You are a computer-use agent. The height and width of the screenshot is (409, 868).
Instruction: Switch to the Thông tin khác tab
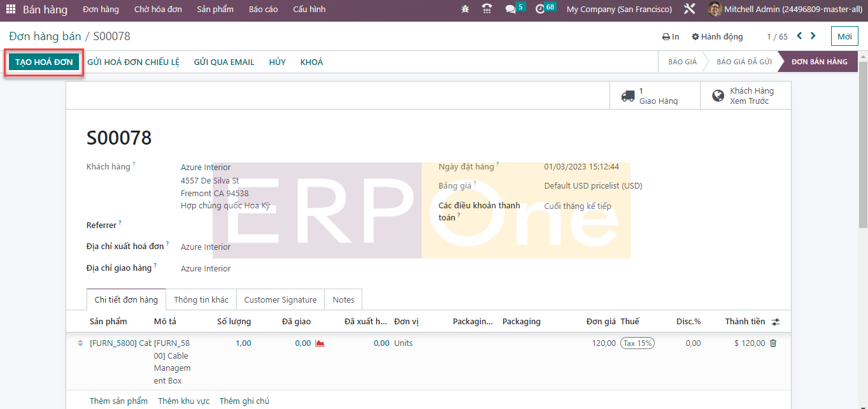tap(201, 299)
